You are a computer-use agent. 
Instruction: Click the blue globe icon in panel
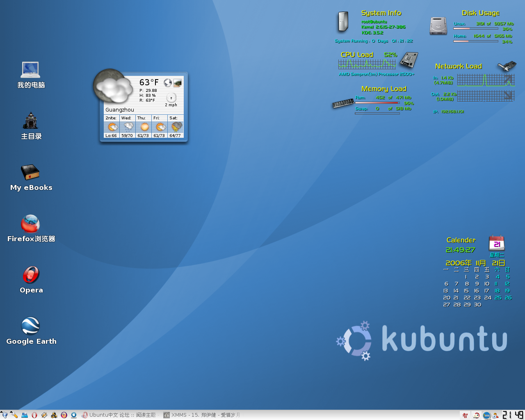point(74,415)
